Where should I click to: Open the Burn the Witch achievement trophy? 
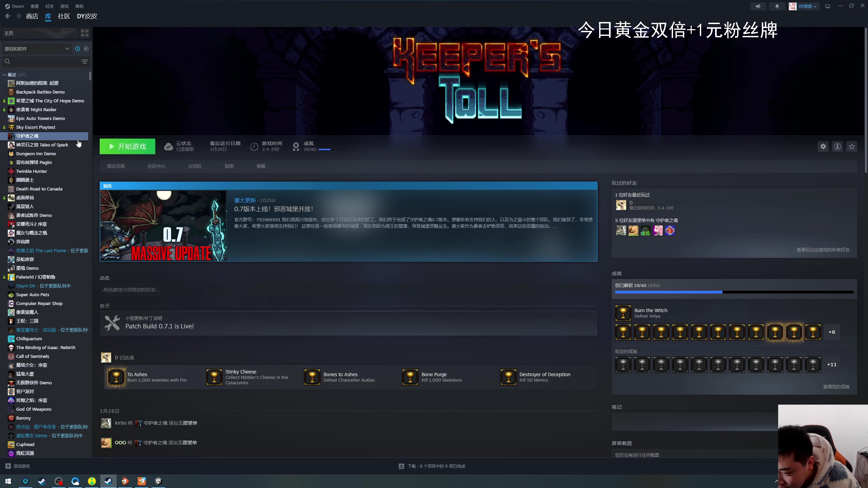pyautogui.click(x=623, y=313)
